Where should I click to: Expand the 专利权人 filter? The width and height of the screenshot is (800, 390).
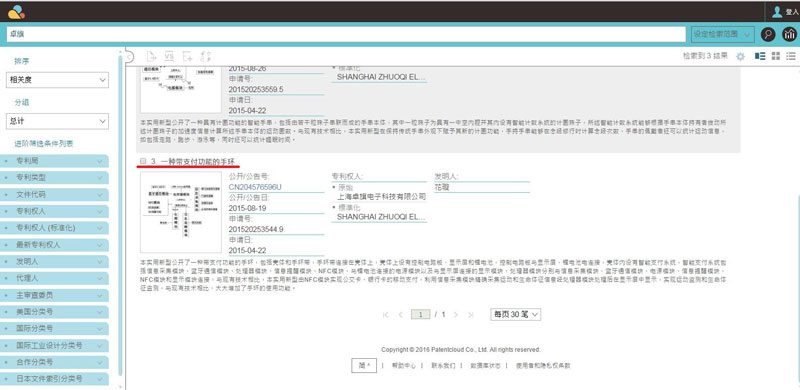pyautogui.click(x=55, y=211)
